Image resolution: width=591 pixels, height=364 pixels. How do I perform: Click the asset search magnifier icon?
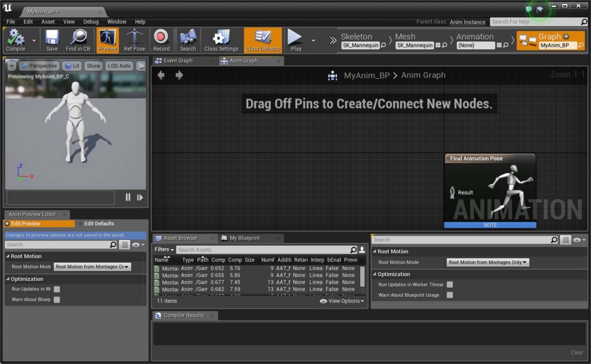click(353, 249)
